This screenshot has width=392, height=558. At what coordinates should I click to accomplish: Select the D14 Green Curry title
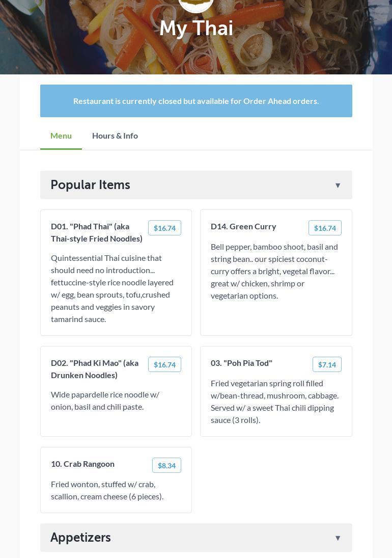point(243,226)
